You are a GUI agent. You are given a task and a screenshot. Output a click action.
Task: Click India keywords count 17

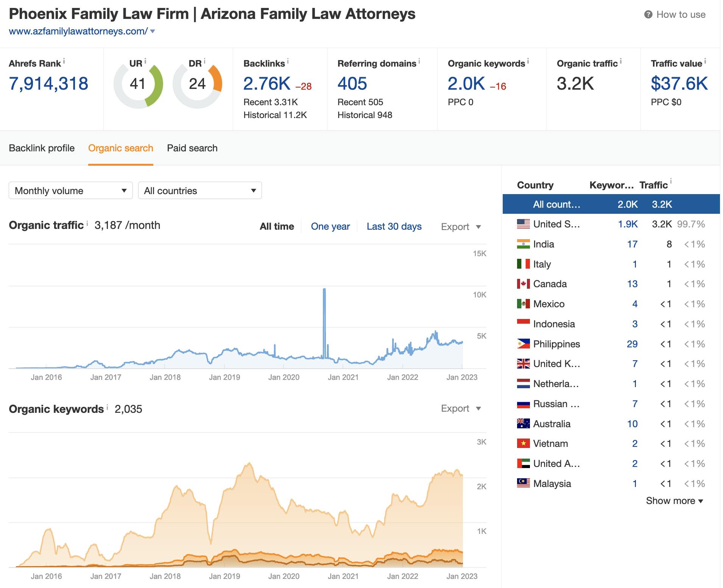632,244
